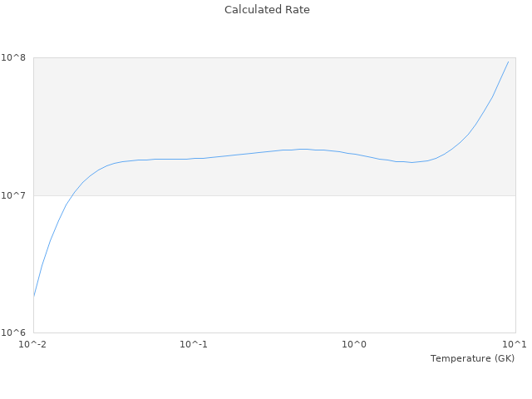Click the "Calculated Rate" chart title
This screenshot has width=532, height=399.
[x=266, y=10]
